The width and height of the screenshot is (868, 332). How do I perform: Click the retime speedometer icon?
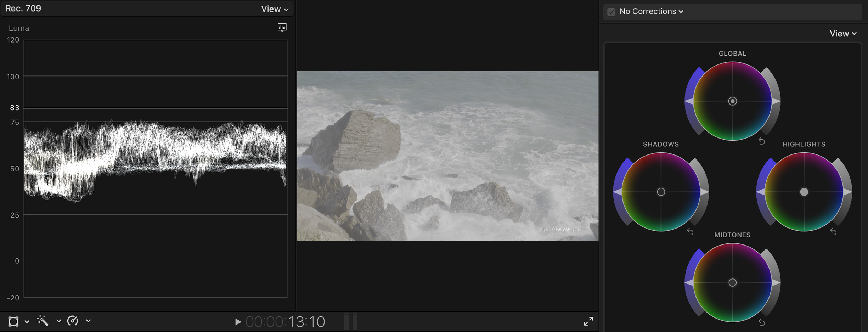click(x=73, y=321)
